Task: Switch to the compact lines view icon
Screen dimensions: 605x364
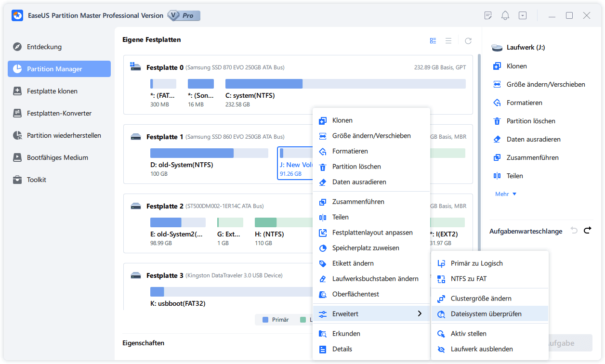Action: click(x=448, y=41)
